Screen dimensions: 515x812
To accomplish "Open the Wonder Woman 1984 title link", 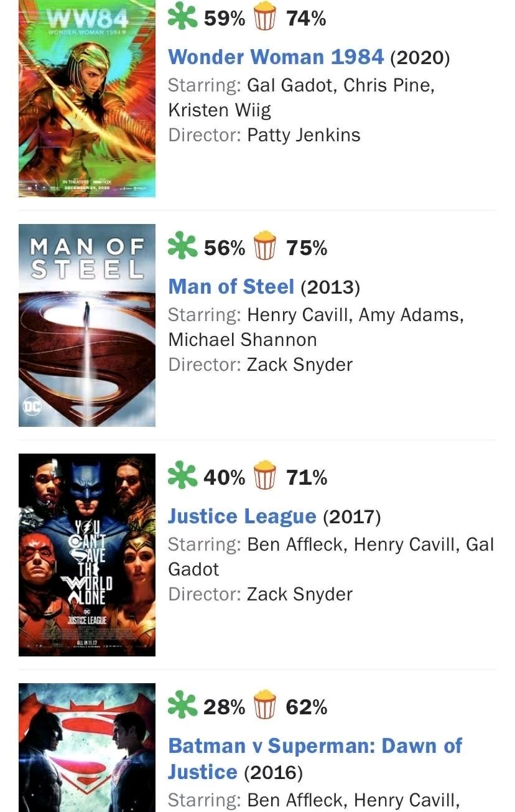I will click(x=276, y=57).
